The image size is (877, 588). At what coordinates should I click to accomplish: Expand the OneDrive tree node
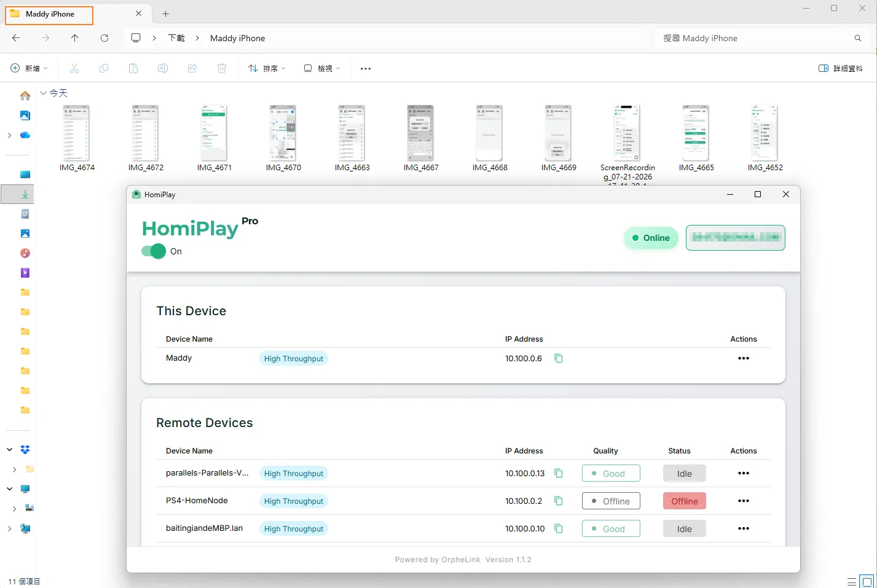[x=9, y=135]
